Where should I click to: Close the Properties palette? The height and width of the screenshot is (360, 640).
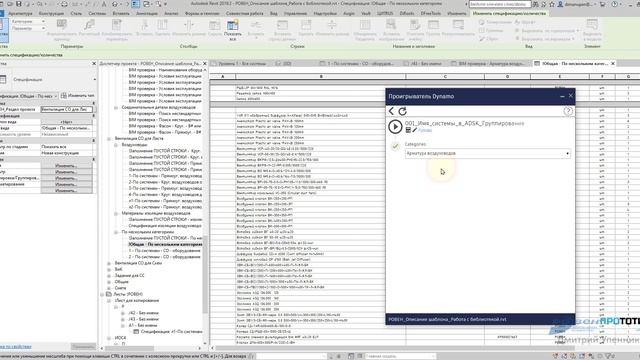tap(94, 64)
